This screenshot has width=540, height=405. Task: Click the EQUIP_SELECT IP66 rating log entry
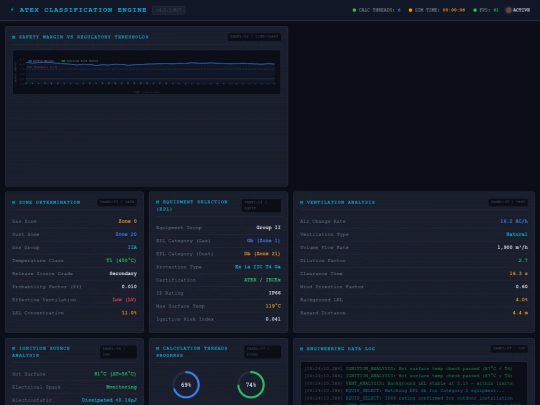click(x=408, y=398)
